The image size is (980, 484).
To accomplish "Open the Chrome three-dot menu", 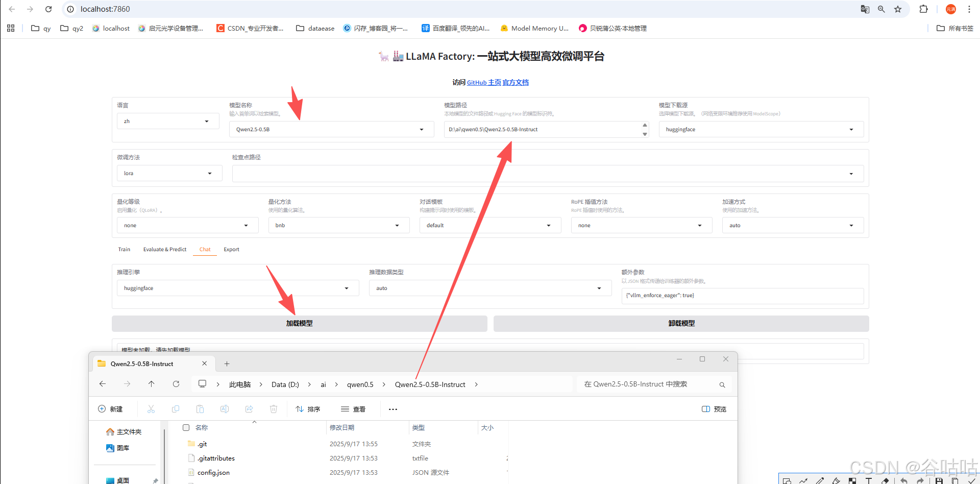I will 969,9.
